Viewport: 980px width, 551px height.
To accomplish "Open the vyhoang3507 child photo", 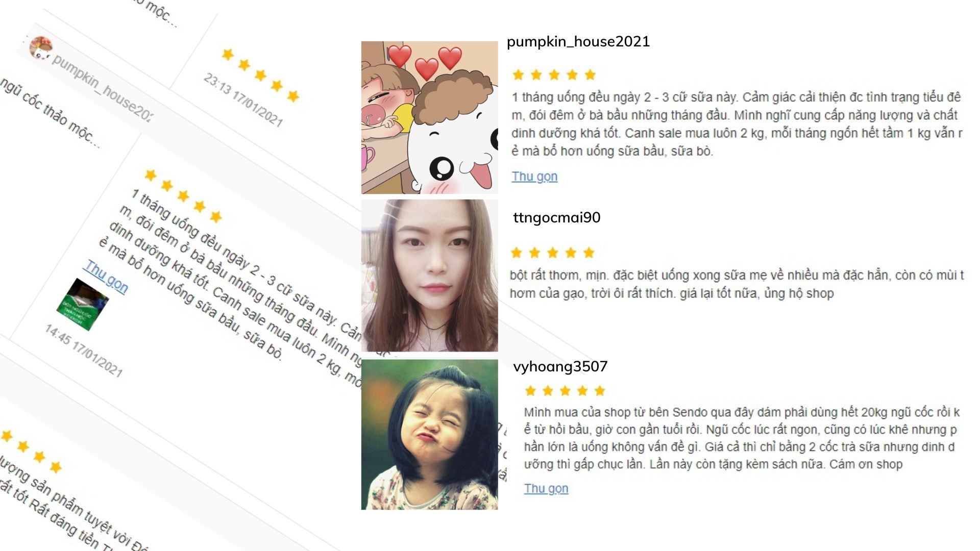I will point(429,434).
